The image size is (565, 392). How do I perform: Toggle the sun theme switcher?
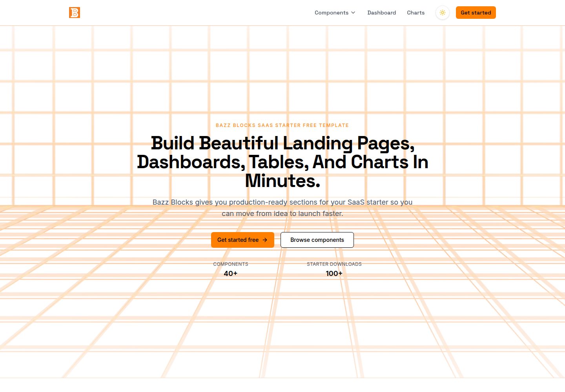click(443, 13)
